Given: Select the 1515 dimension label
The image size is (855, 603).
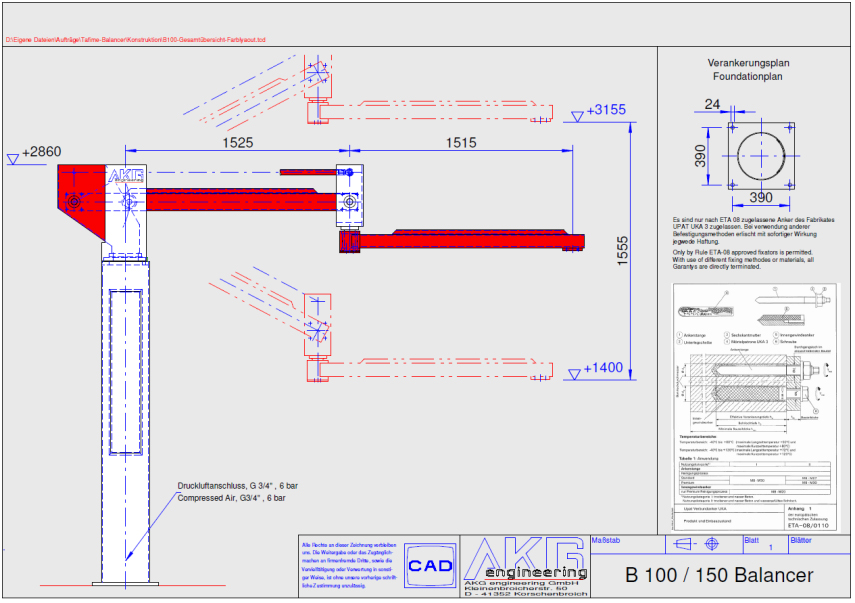Looking at the screenshot, I should pyautogui.click(x=460, y=144).
